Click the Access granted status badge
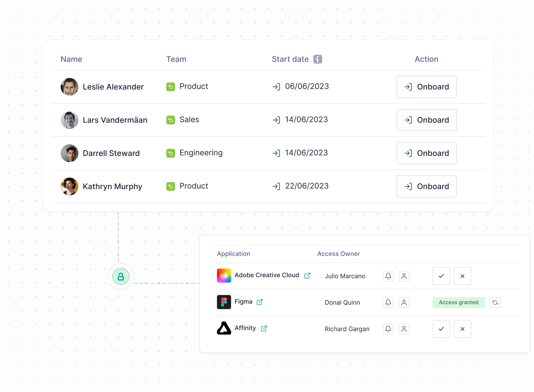Image resolution: width=534 pixels, height=392 pixels. [x=459, y=302]
